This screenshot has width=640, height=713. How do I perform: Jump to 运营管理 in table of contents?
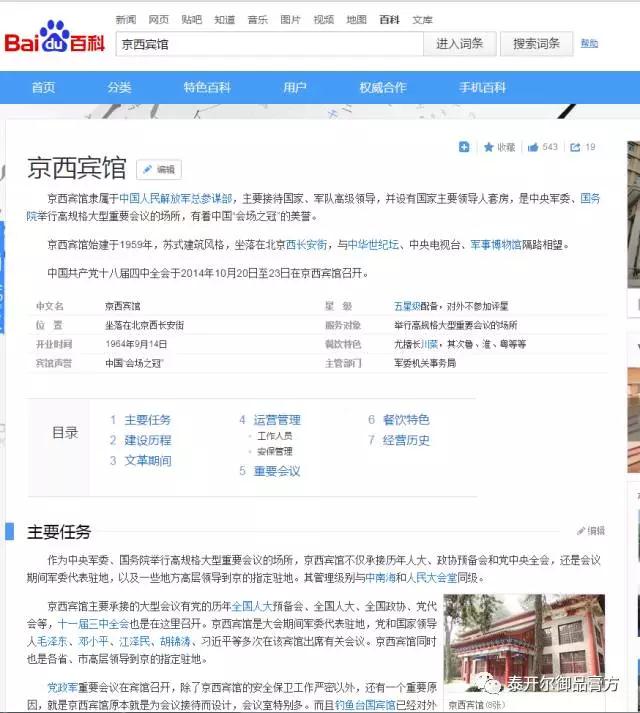(277, 420)
